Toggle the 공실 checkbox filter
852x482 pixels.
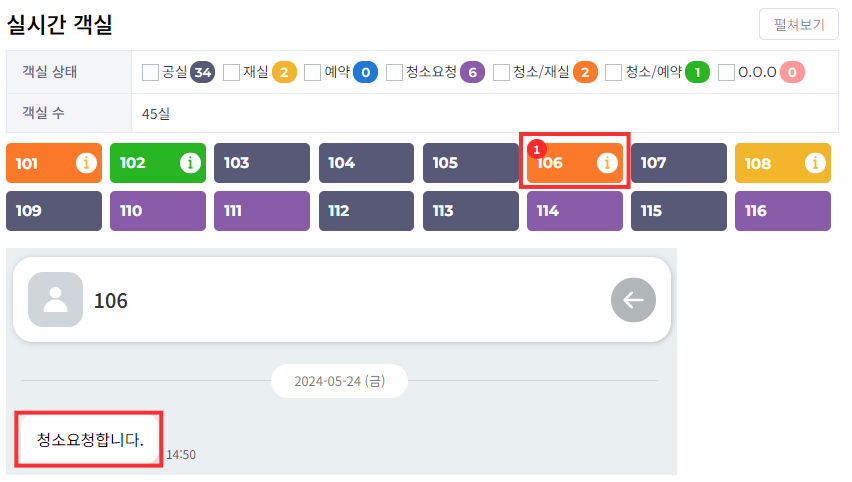coord(151,72)
